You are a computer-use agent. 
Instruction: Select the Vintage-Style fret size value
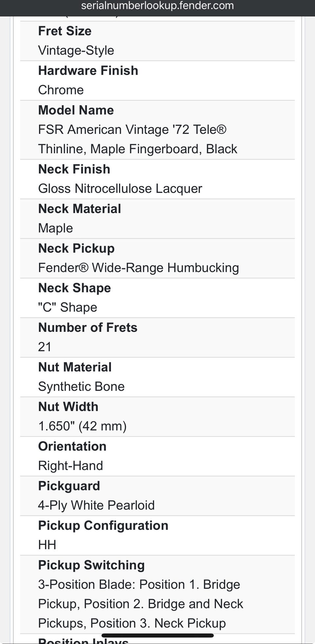coord(76,50)
